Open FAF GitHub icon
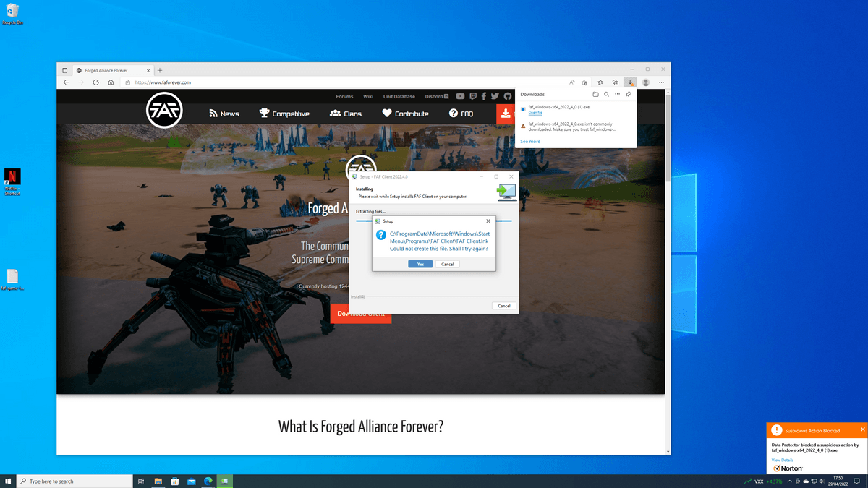This screenshot has width=868, height=488. pos(507,96)
